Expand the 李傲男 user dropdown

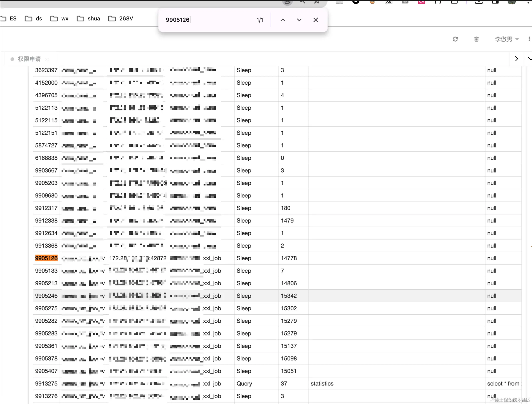507,39
